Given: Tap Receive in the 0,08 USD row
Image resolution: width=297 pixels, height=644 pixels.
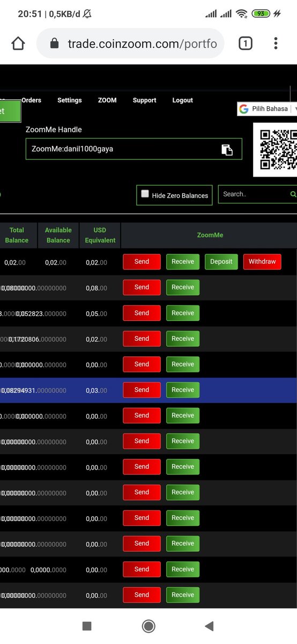Looking at the screenshot, I should coord(183,288).
